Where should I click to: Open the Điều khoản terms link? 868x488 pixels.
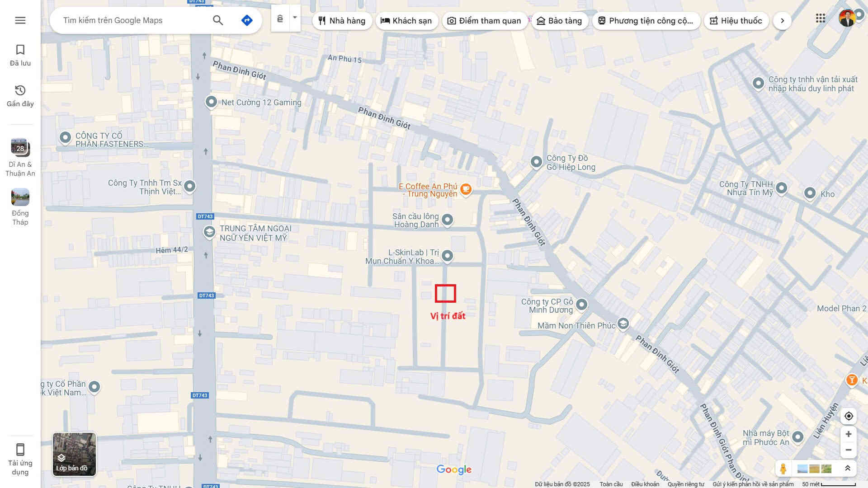click(x=645, y=484)
